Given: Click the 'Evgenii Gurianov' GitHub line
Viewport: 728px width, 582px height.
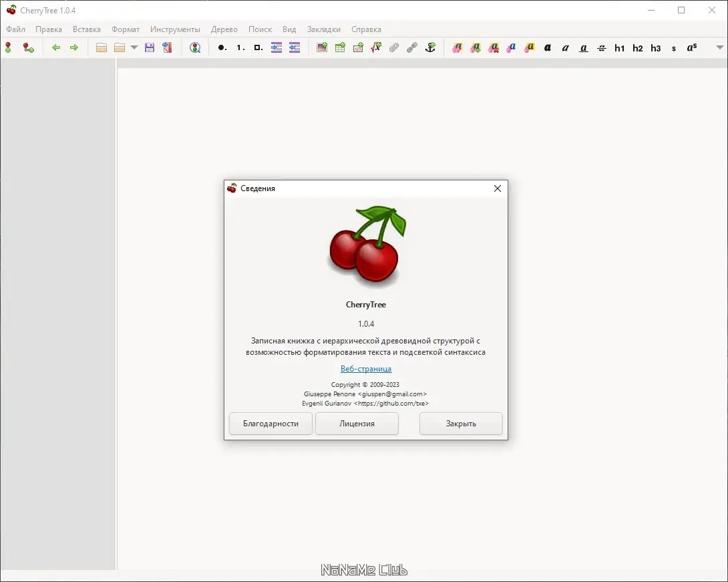Looking at the screenshot, I should 365,403.
